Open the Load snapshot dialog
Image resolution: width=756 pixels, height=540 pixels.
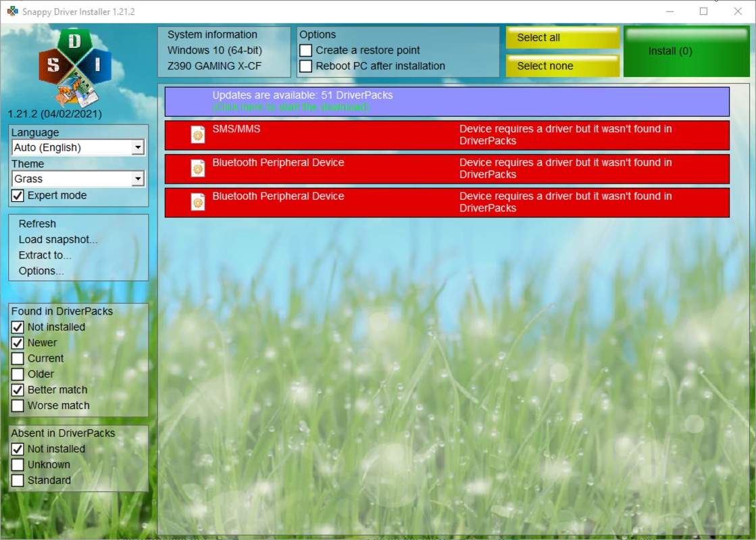tap(57, 239)
